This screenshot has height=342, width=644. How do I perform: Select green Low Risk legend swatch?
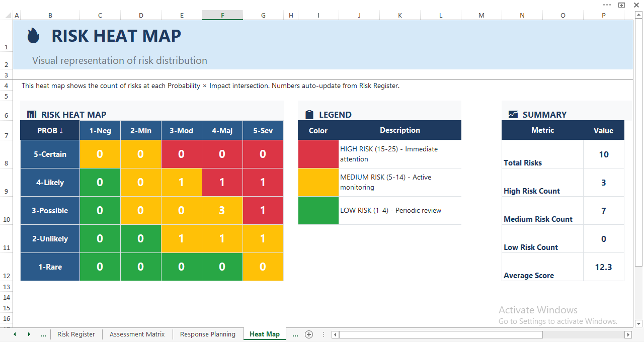pyautogui.click(x=318, y=211)
